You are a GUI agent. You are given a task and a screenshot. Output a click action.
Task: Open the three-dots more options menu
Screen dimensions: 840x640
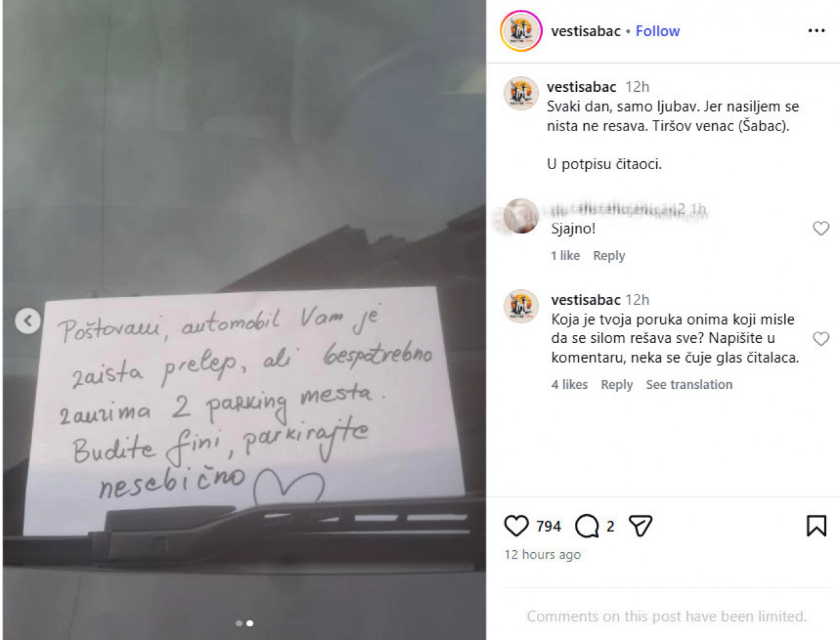coord(816,31)
